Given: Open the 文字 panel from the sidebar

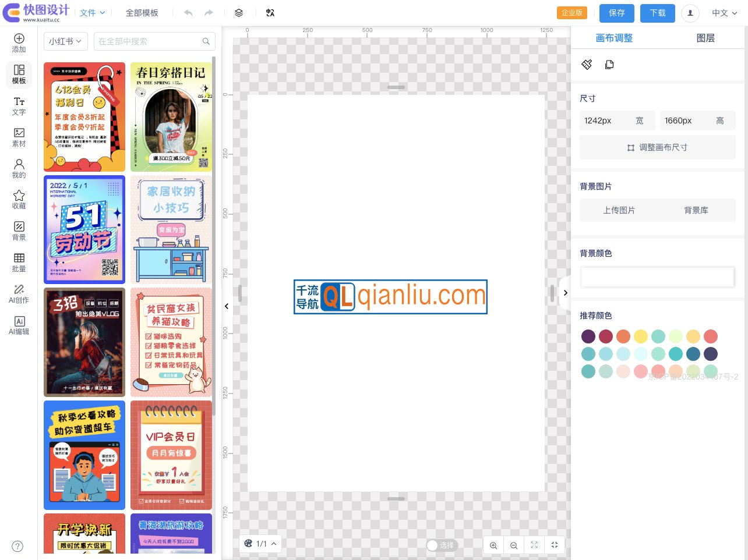Looking at the screenshot, I should click(x=19, y=107).
